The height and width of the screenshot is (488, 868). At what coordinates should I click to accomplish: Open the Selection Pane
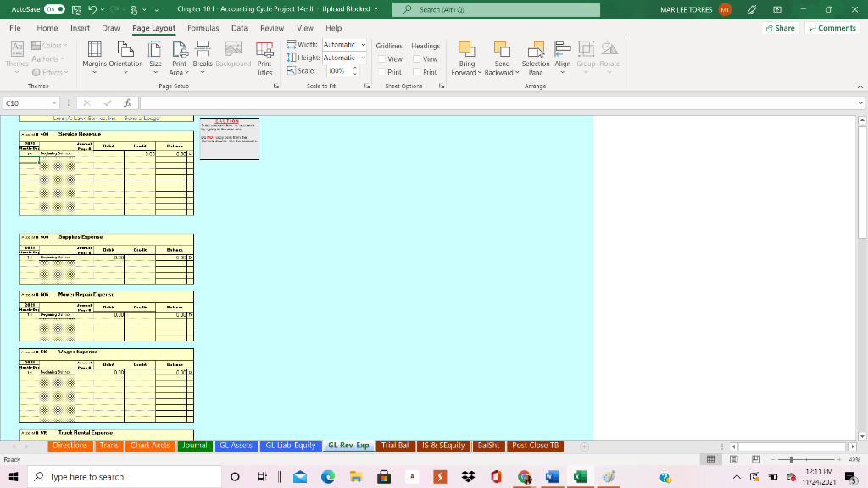[535, 59]
